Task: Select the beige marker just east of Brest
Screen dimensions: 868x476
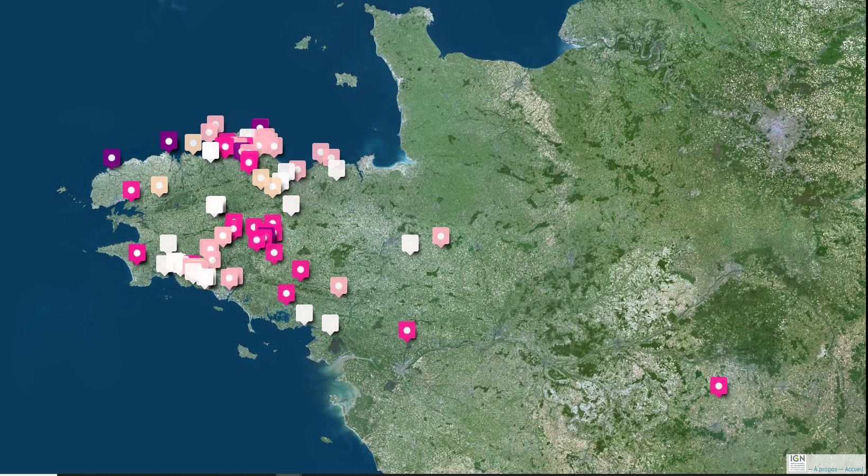Action: pos(159,185)
